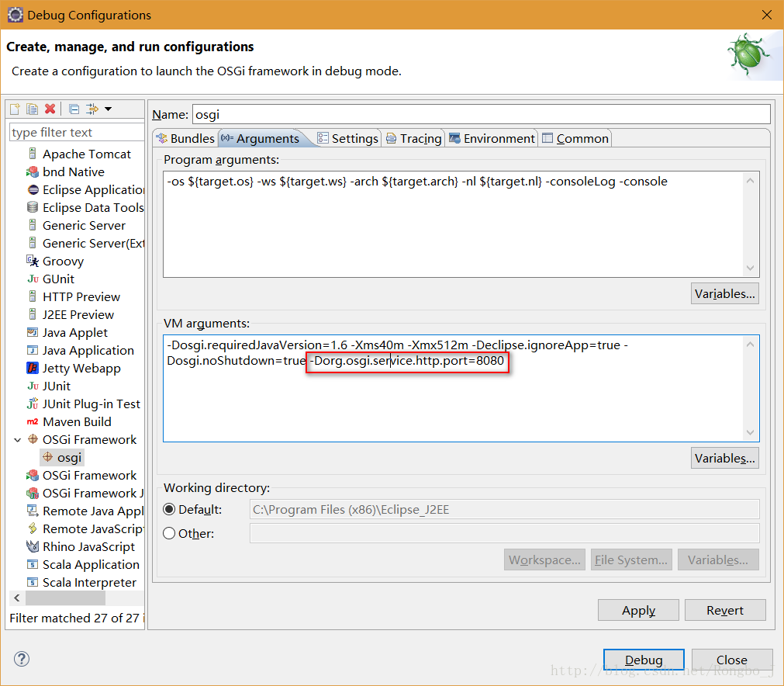
Task: Click the Duplicate launch configuration icon
Action: 32,109
